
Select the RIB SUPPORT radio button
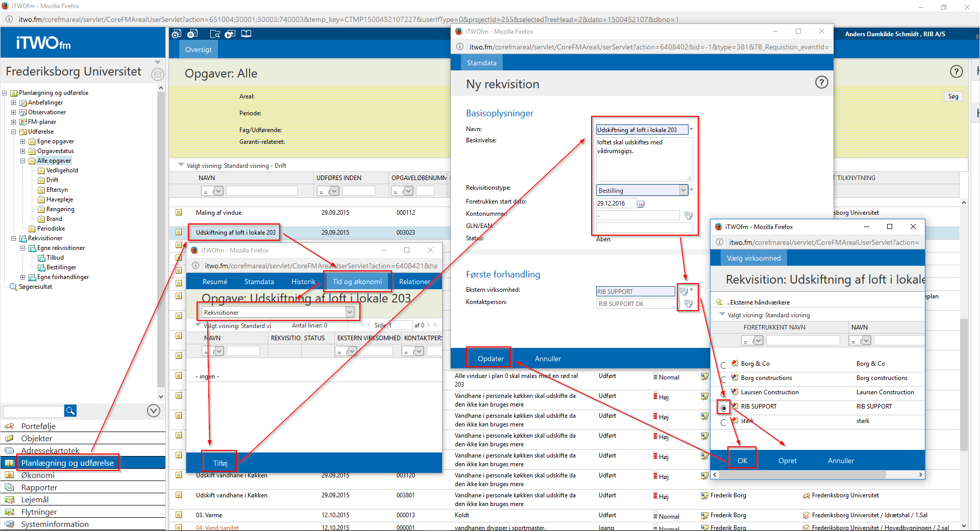(724, 408)
